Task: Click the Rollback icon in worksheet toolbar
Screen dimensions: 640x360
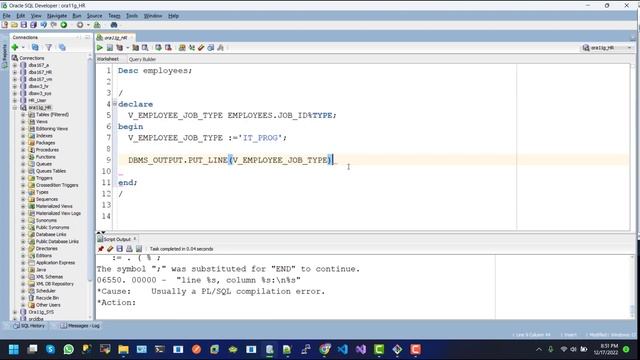Action: [x=168, y=48]
